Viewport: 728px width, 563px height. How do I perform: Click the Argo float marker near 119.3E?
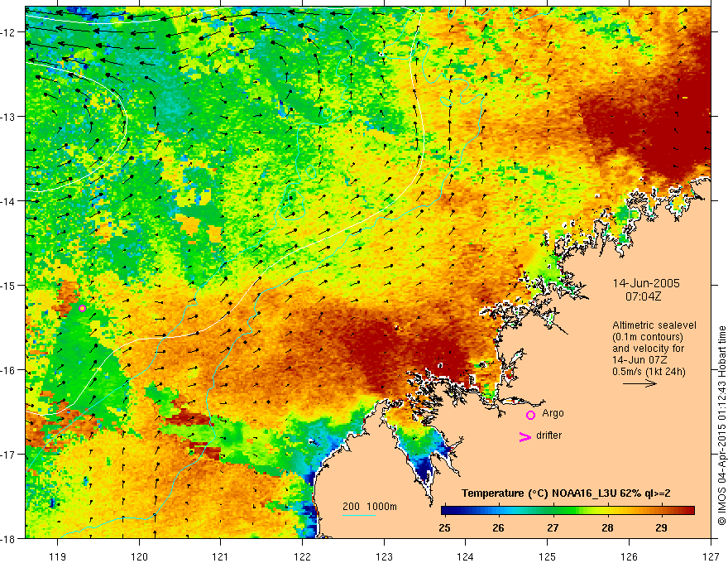click(82, 308)
